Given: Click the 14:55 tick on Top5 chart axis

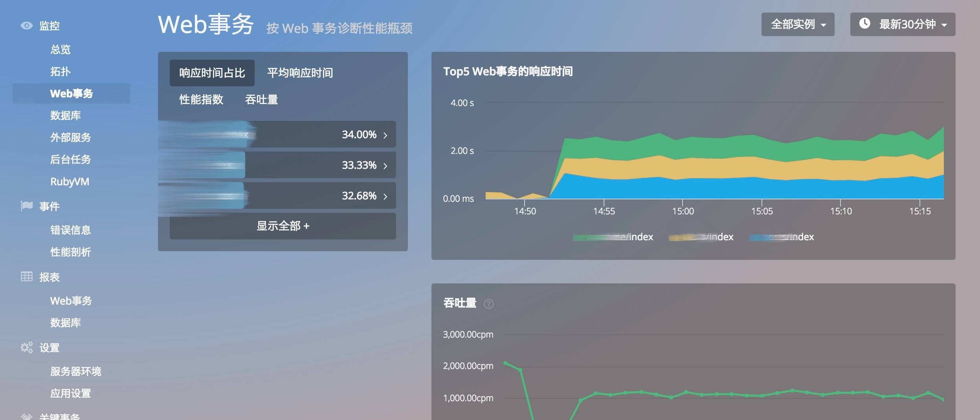Looking at the screenshot, I should [604, 211].
